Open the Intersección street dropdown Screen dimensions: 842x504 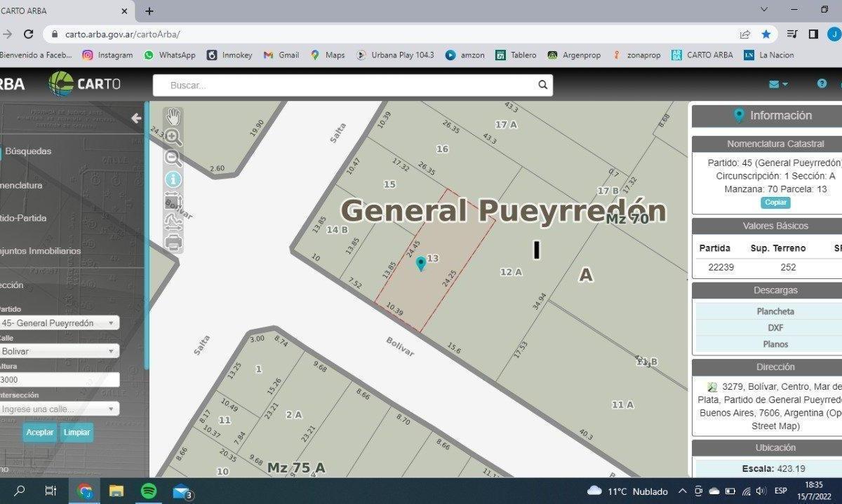tap(58, 409)
